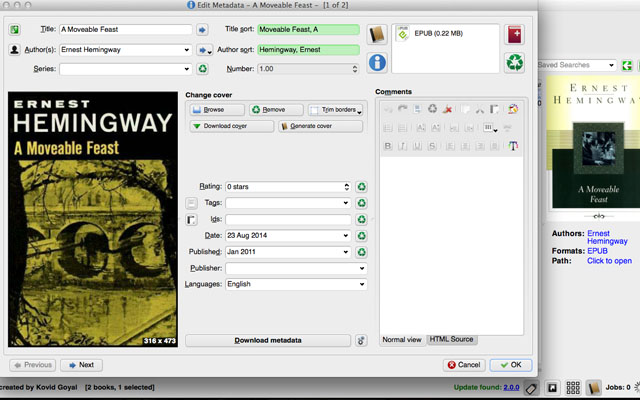Toggle italic in comments toolbar

coord(402,146)
